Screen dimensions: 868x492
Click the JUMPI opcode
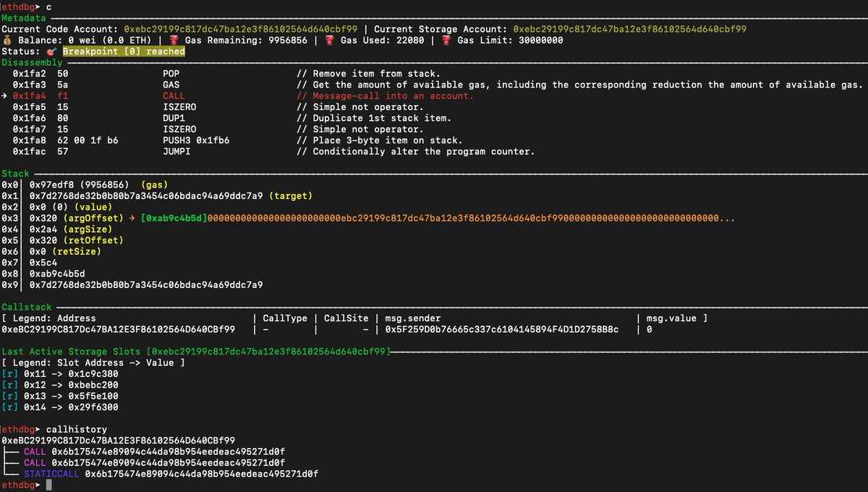pyautogui.click(x=177, y=151)
